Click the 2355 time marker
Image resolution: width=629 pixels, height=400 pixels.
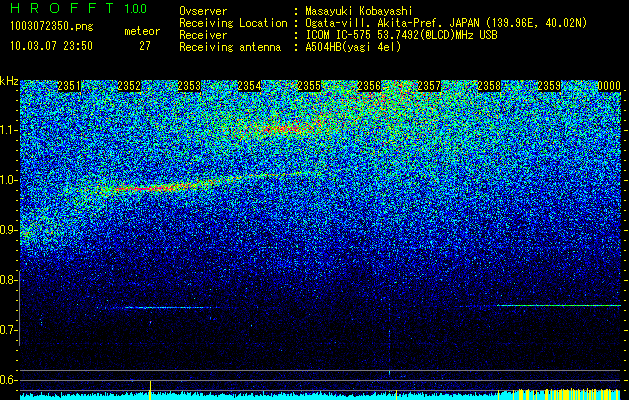[x=309, y=86]
